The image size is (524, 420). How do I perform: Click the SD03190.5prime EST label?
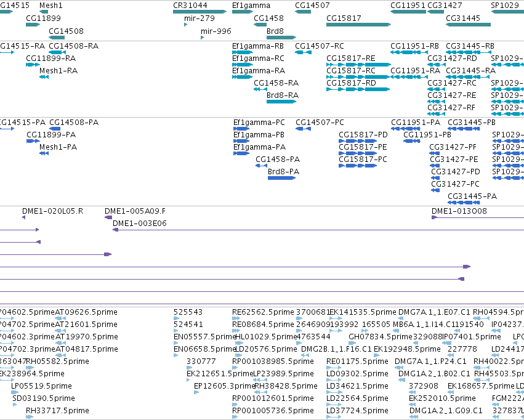[44, 398]
